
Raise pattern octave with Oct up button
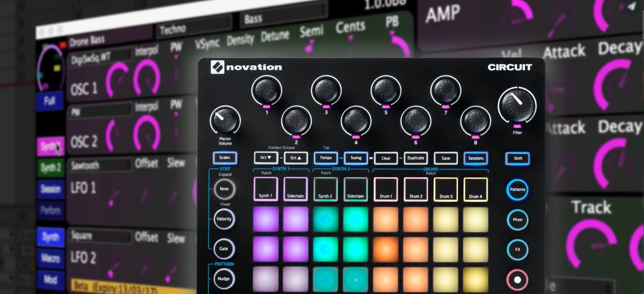pos(296,158)
